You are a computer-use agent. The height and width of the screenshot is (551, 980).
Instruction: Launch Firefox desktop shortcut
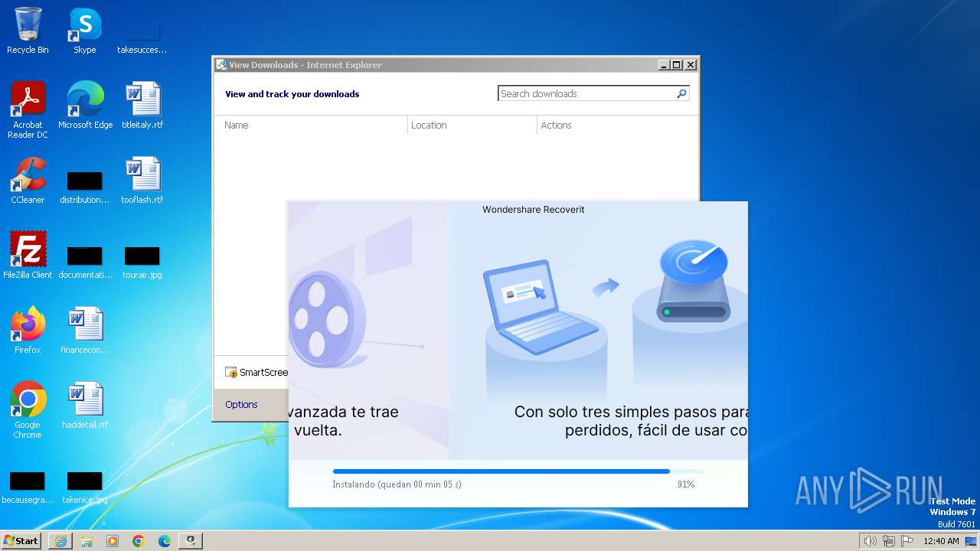[x=28, y=331]
